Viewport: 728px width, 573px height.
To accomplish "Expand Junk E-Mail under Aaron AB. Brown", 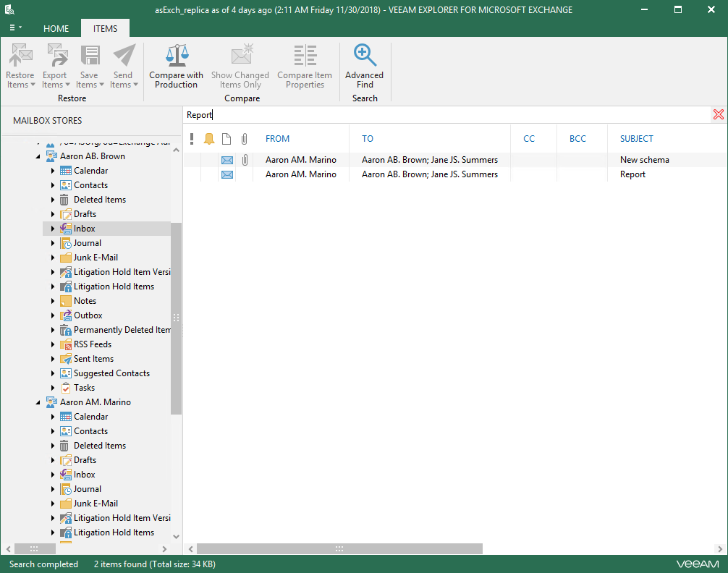I will [x=52, y=258].
